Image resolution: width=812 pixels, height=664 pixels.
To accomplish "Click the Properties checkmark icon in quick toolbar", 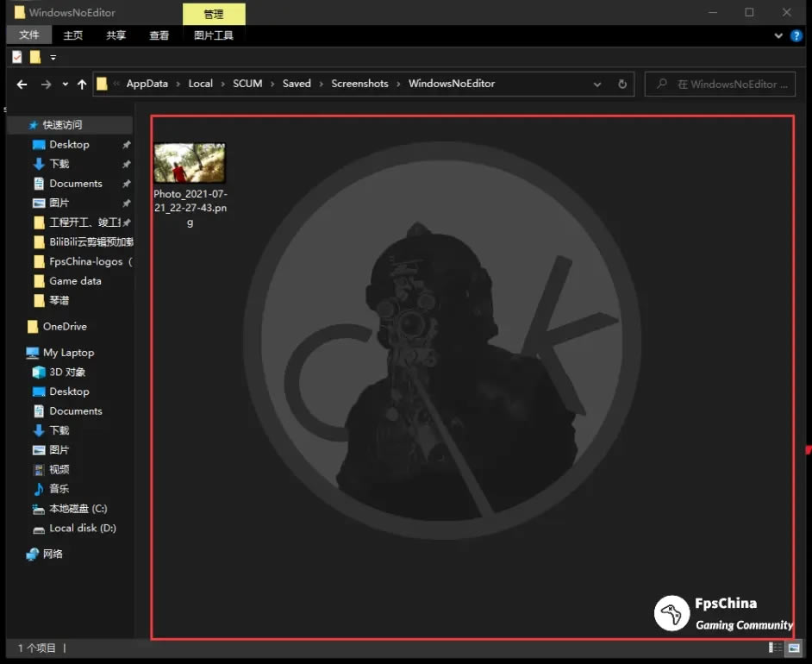I will pyautogui.click(x=17, y=57).
